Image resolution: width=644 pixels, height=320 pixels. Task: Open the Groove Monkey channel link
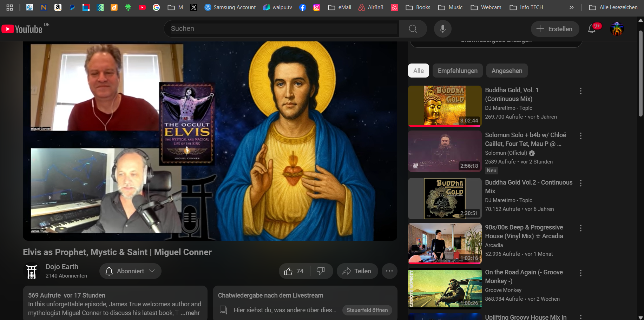(503, 290)
